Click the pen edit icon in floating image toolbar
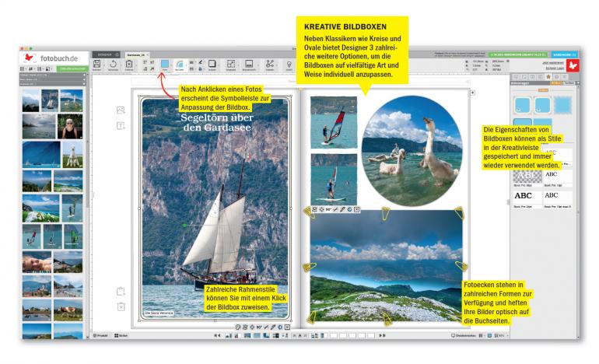This screenshot has height=364, width=599. (x=342, y=209)
